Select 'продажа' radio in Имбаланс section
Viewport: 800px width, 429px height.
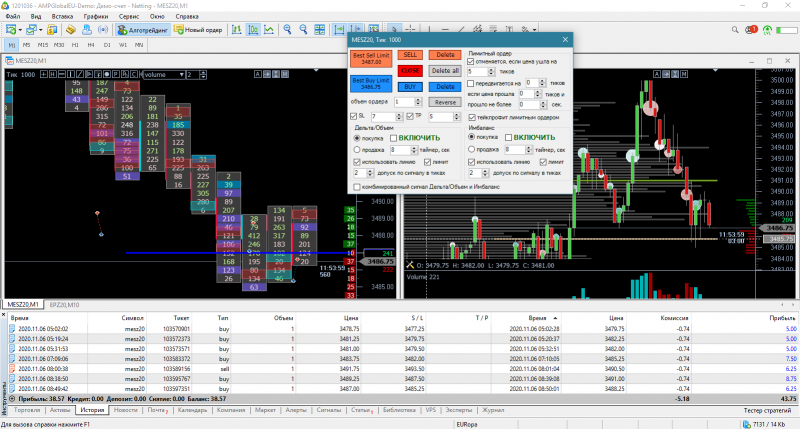point(472,149)
